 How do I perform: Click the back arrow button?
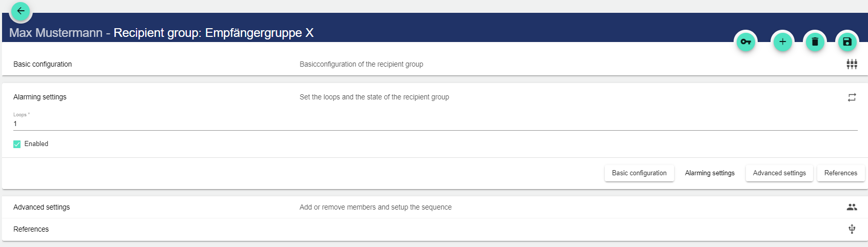tap(21, 11)
